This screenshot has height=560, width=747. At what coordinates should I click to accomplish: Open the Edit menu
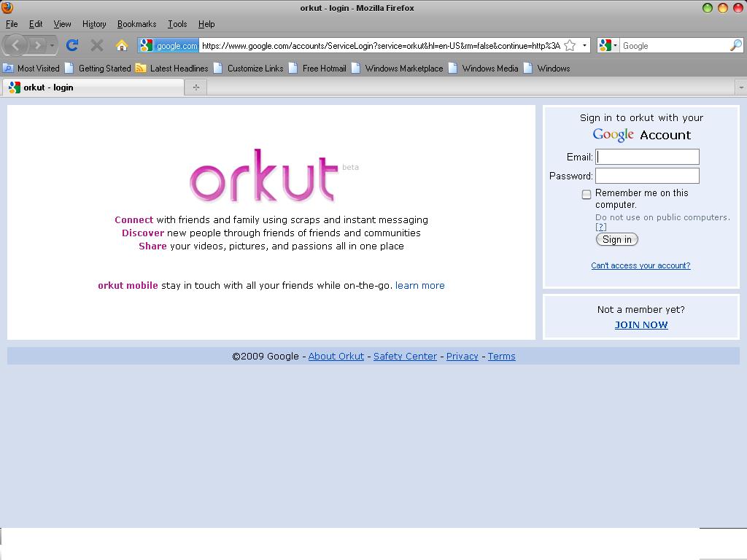click(36, 24)
